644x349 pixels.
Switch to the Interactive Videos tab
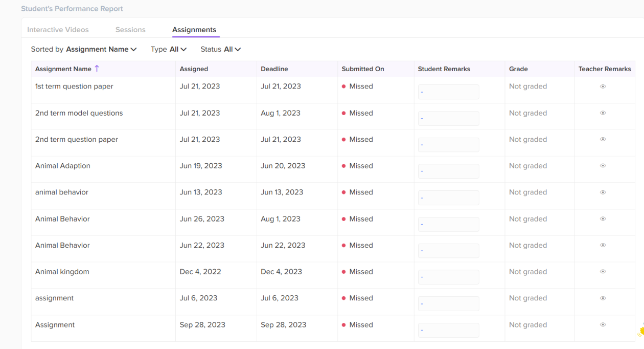click(58, 30)
